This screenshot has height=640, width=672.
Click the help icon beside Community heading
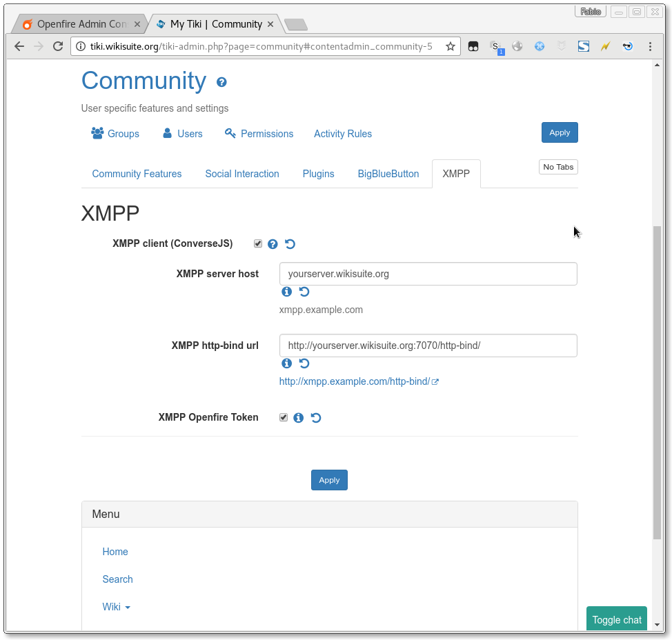tap(221, 82)
